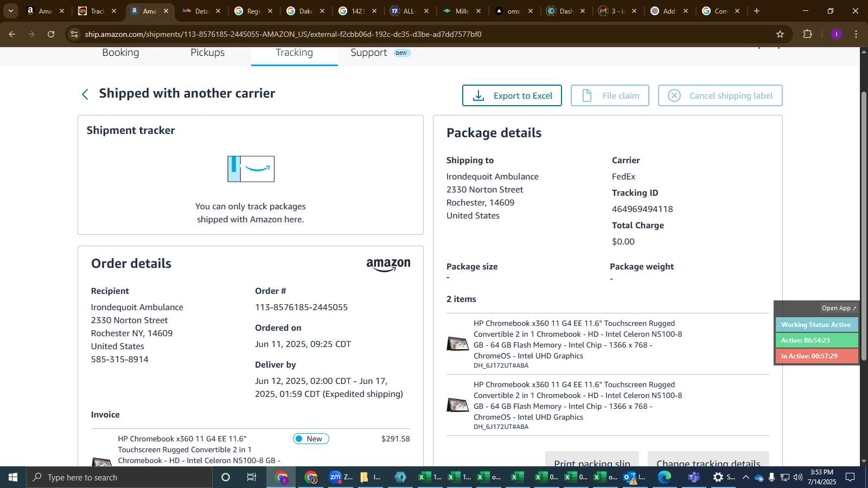868x488 pixels.
Task: Click recipient phone 585-315-8914
Action: tap(120, 359)
